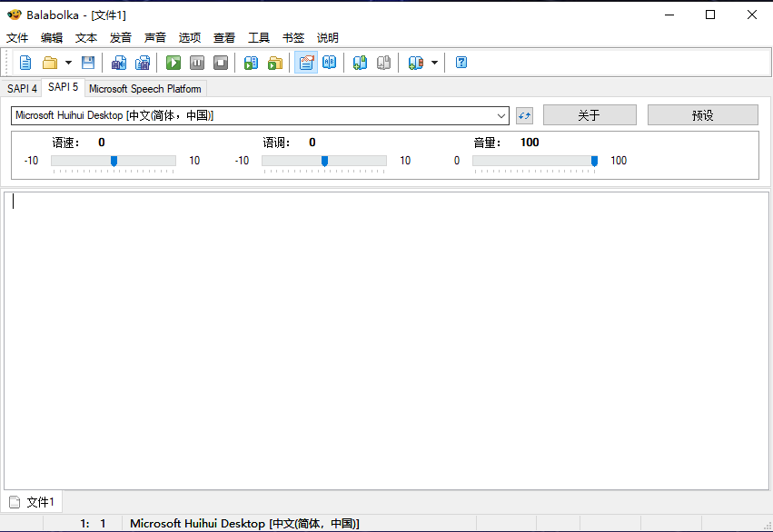Pause speech with the pause button
This screenshot has height=532, width=773.
[197, 63]
